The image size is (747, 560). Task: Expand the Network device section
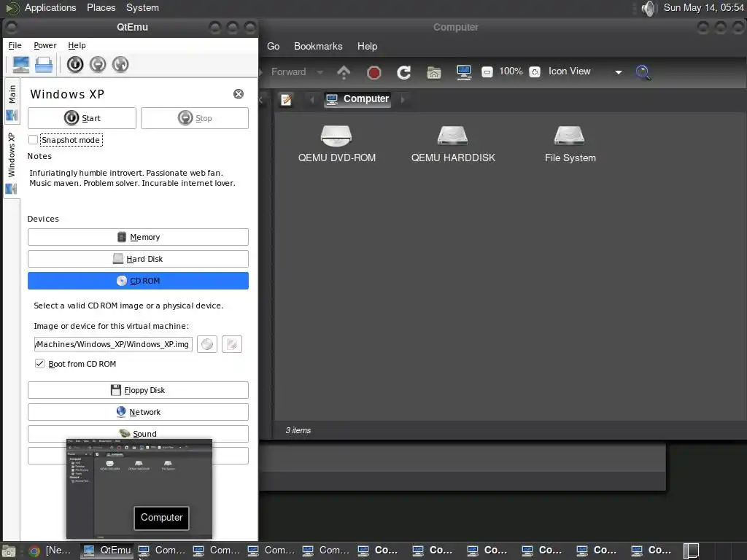tap(138, 413)
